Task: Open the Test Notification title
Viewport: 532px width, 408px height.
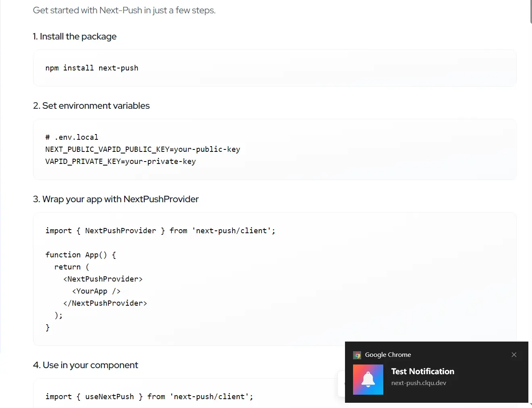Action: pos(422,371)
